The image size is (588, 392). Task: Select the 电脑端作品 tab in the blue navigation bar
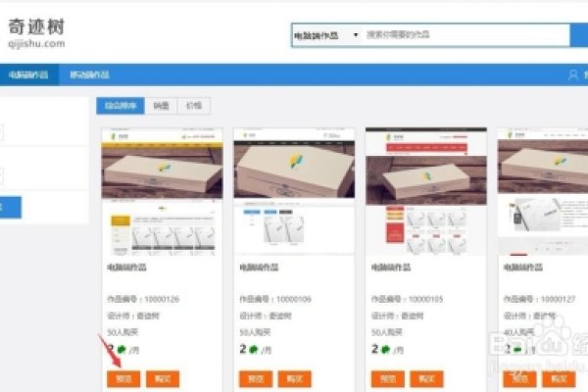pyautogui.click(x=28, y=74)
